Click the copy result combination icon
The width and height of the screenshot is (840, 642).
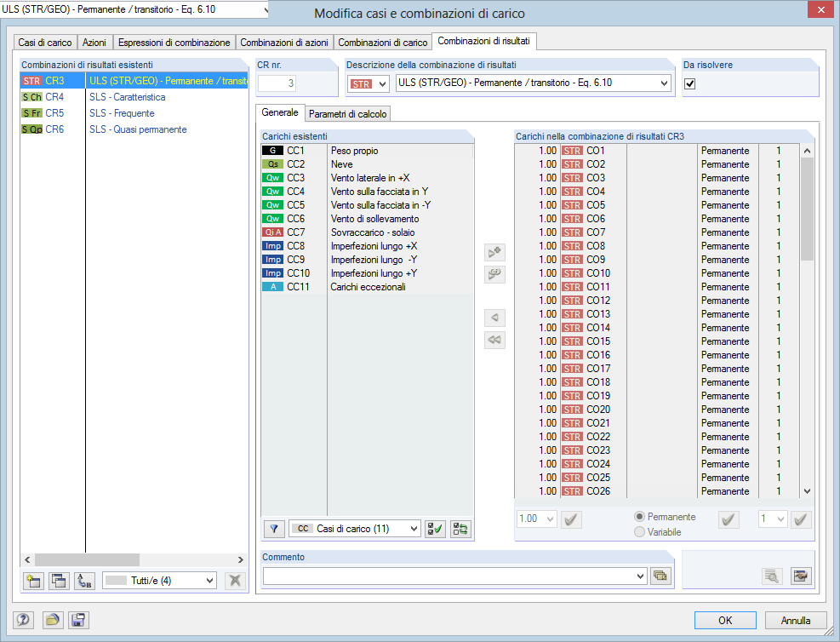click(x=59, y=581)
